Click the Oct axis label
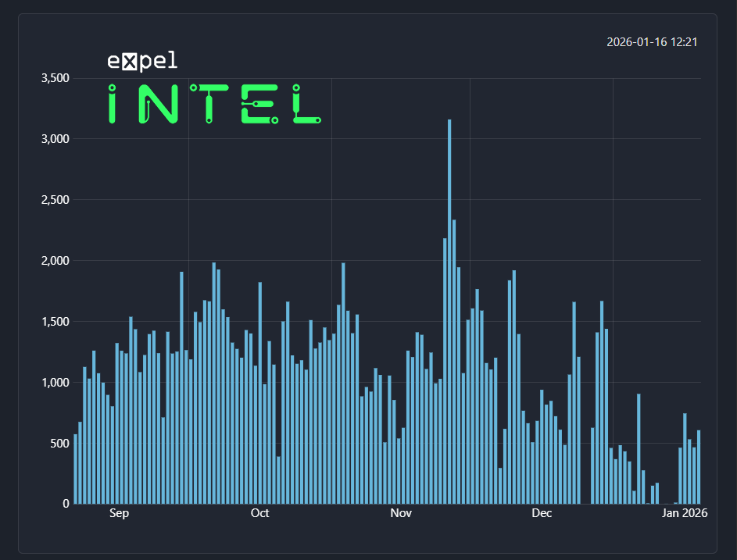The image size is (737, 560). tap(260, 514)
